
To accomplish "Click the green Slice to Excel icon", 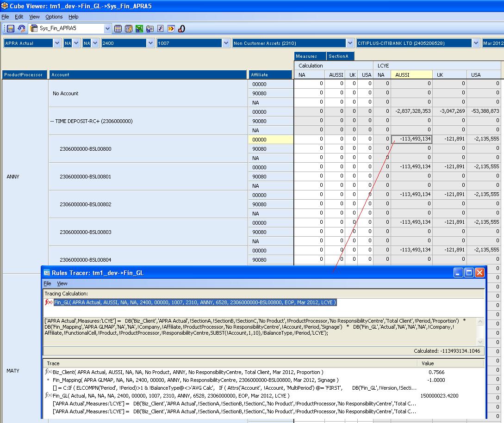I will tap(139, 29).
